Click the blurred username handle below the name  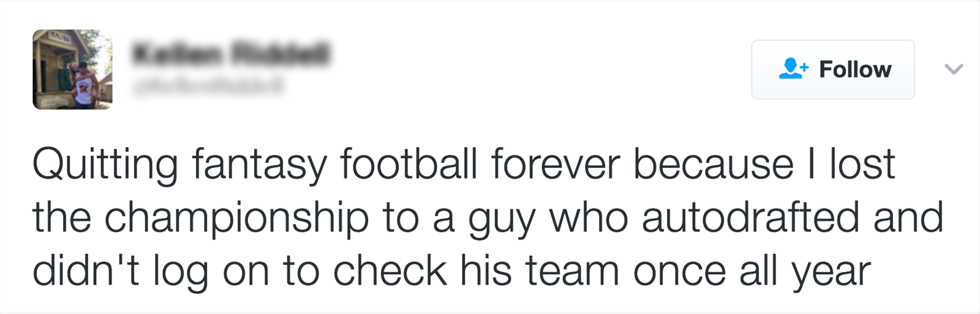pyautogui.click(x=208, y=86)
